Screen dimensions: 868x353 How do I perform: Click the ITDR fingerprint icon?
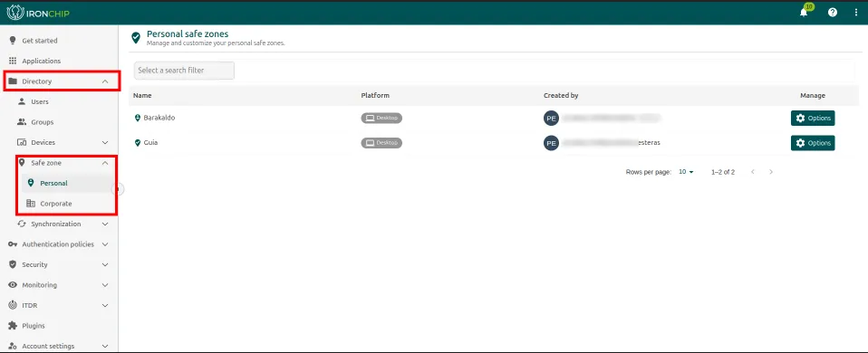pos(13,305)
